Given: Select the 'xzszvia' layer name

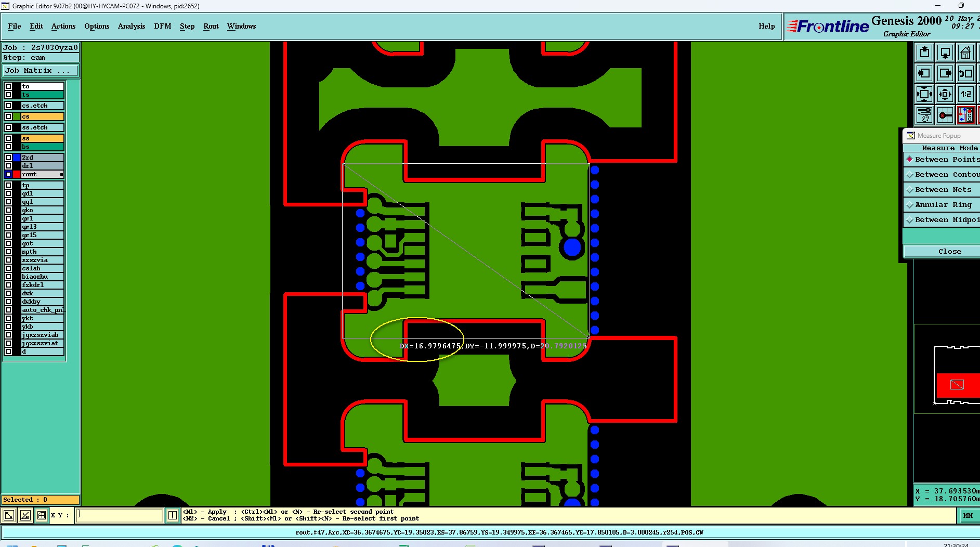Looking at the screenshot, I should (x=43, y=260).
